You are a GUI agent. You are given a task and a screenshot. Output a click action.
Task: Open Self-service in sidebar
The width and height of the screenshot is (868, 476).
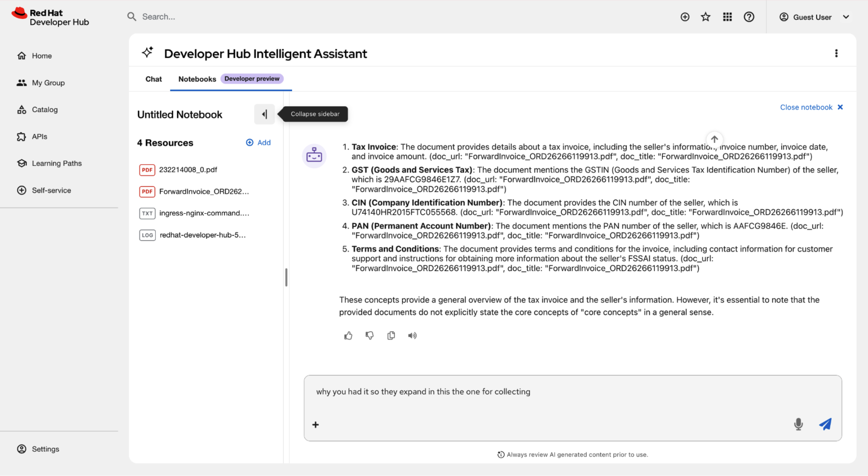click(x=51, y=190)
